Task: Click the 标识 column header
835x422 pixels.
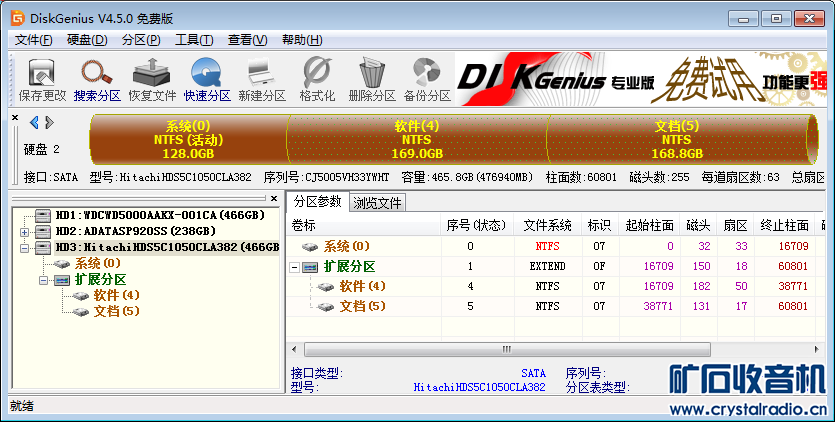Action: pyautogui.click(x=599, y=226)
